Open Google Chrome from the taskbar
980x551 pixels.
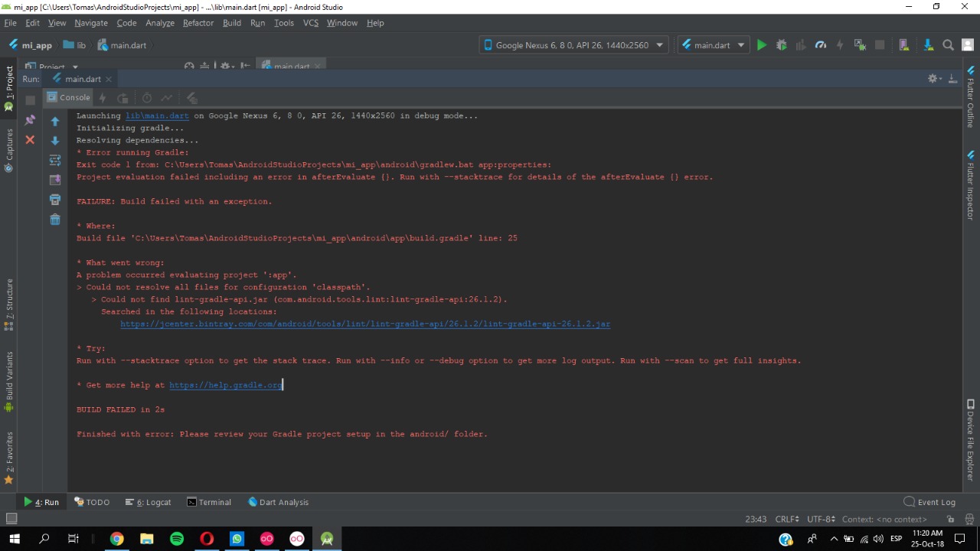[116, 539]
